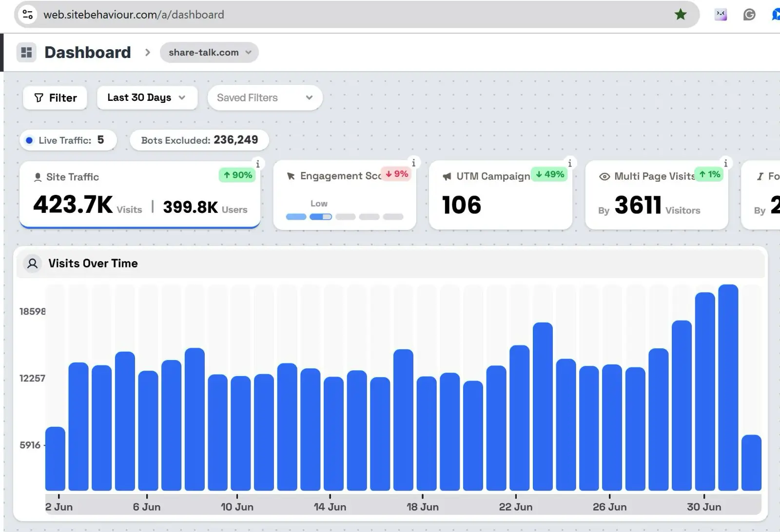Click the 49% badge on UTM Campaign

pyautogui.click(x=549, y=174)
